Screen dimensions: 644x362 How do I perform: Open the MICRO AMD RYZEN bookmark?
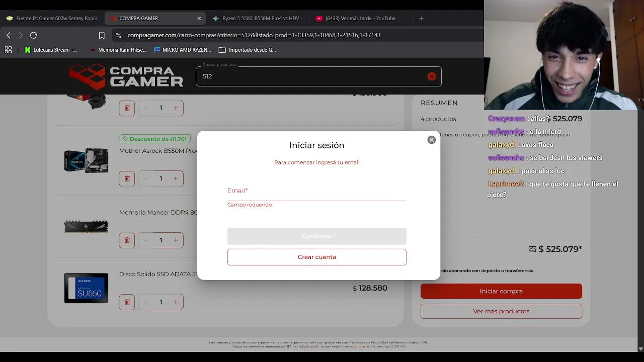coord(182,50)
